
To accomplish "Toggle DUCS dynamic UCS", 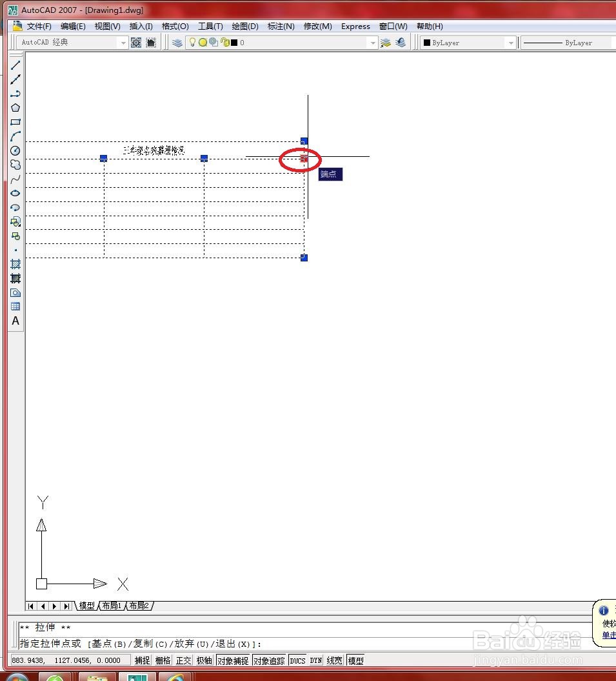I will (298, 660).
